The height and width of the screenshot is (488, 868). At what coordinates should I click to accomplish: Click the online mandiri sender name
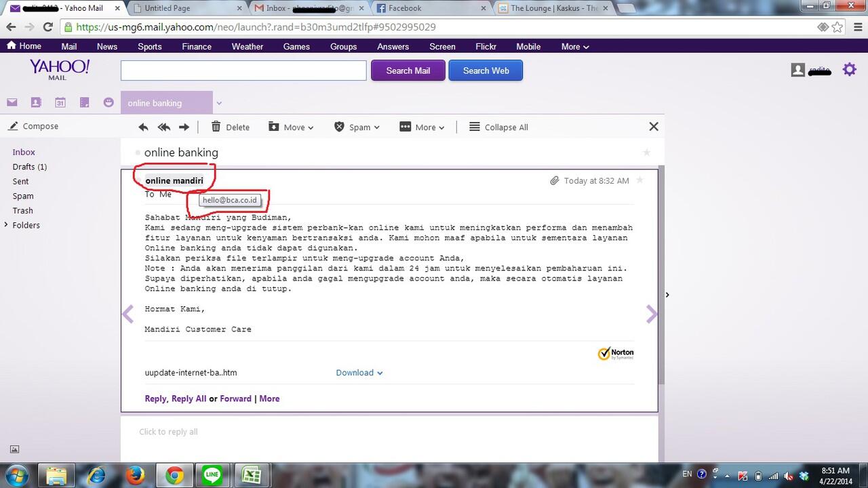tap(174, 180)
